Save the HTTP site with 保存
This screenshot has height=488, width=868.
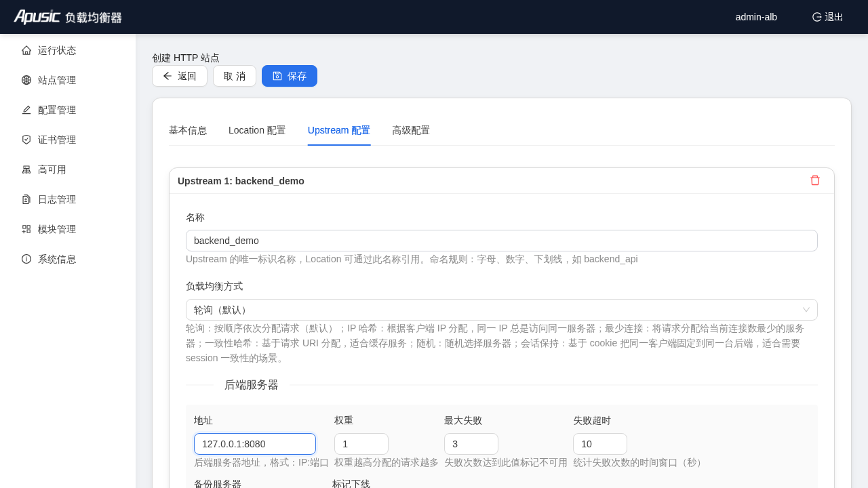pos(290,76)
